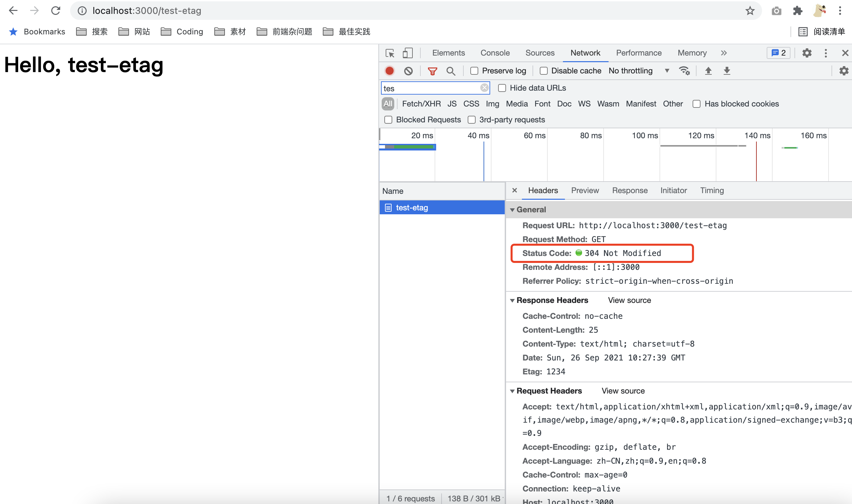Click the filter text input field
The width and height of the screenshot is (852, 504).
click(x=430, y=88)
